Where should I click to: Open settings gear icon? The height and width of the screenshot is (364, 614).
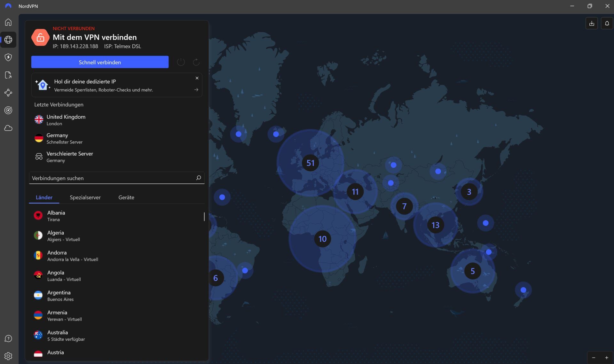[x=8, y=356]
